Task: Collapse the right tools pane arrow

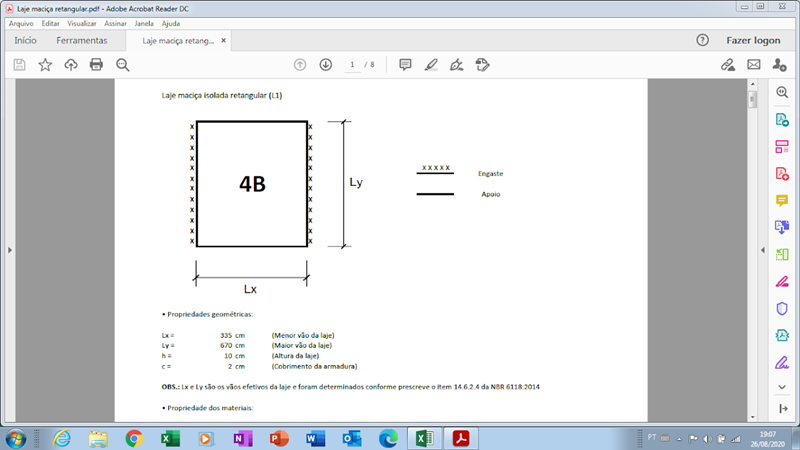Action: tap(763, 250)
